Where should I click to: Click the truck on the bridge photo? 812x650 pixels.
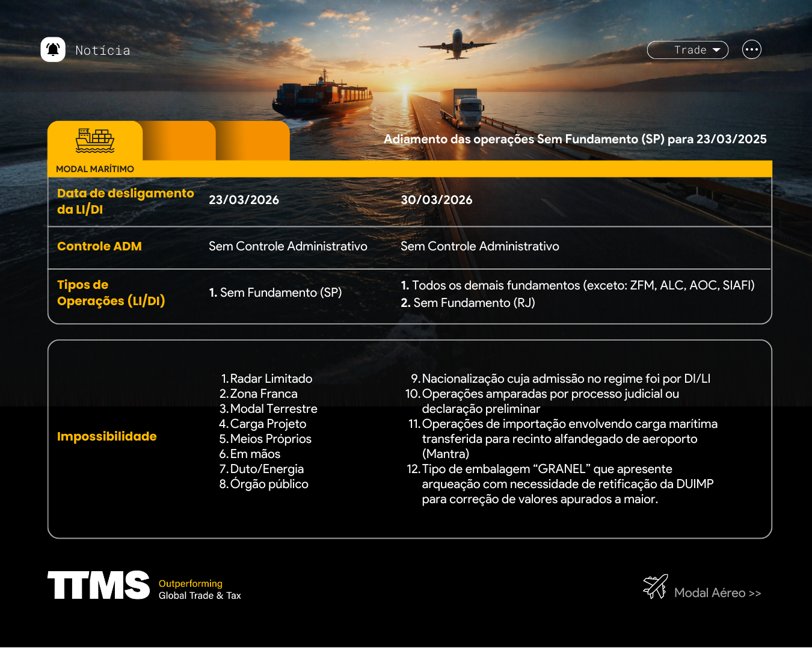(x=462, y=109)
